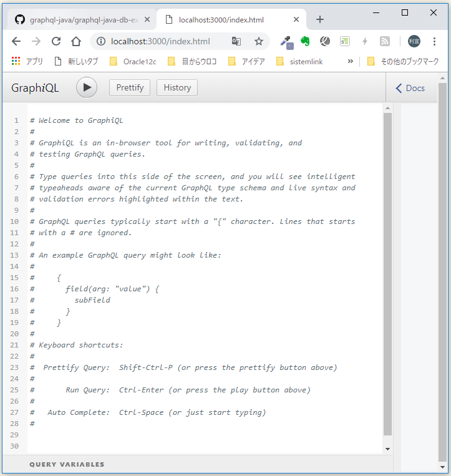Open the 目からウロコ bookmark folder
Image resolution: width=451 pixels, height=476 pixels.
click(x=192, y=62)
